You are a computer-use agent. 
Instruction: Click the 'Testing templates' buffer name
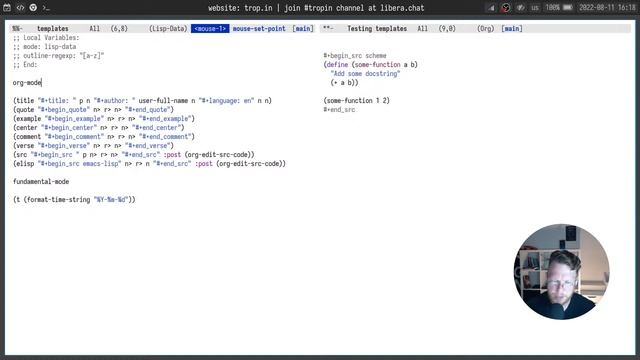point(377,29)
